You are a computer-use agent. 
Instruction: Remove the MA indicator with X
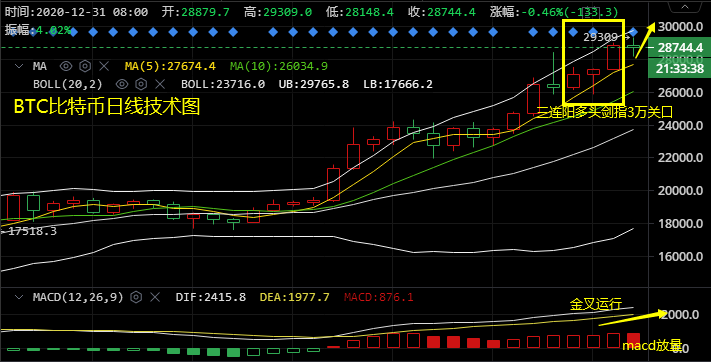point(104,66)
